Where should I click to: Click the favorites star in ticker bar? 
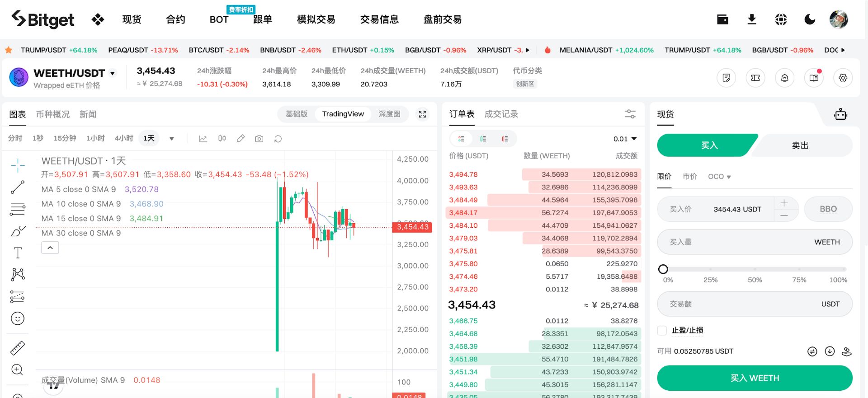9,50
